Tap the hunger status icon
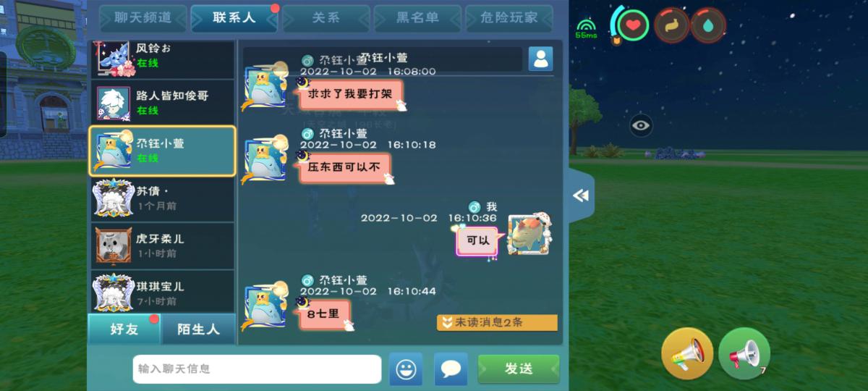Screen dimensions: 868x391 coord(671,25)
